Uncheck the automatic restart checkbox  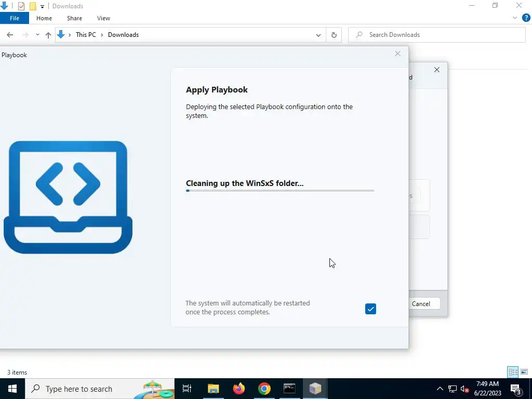(370, 309)
